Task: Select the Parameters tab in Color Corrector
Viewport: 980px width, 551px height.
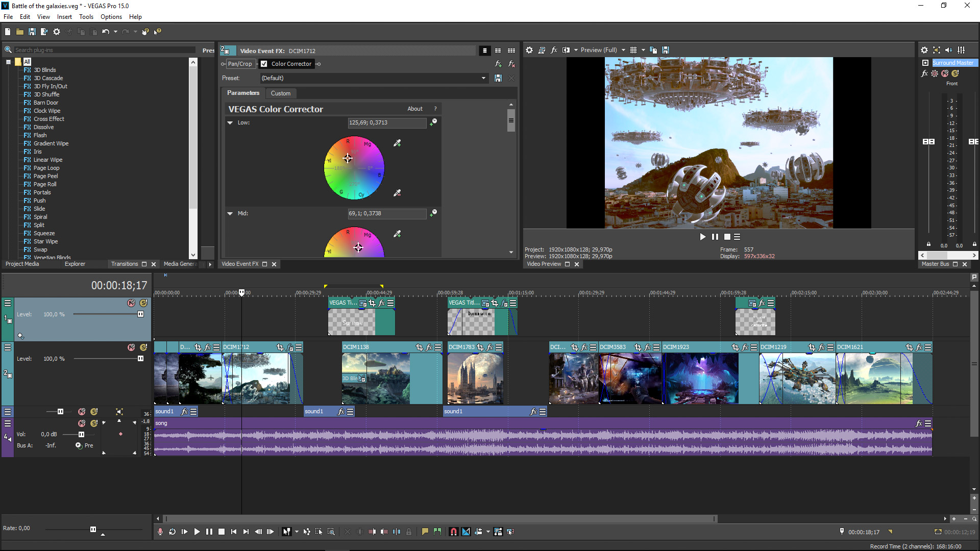Action: click(243, 93)
